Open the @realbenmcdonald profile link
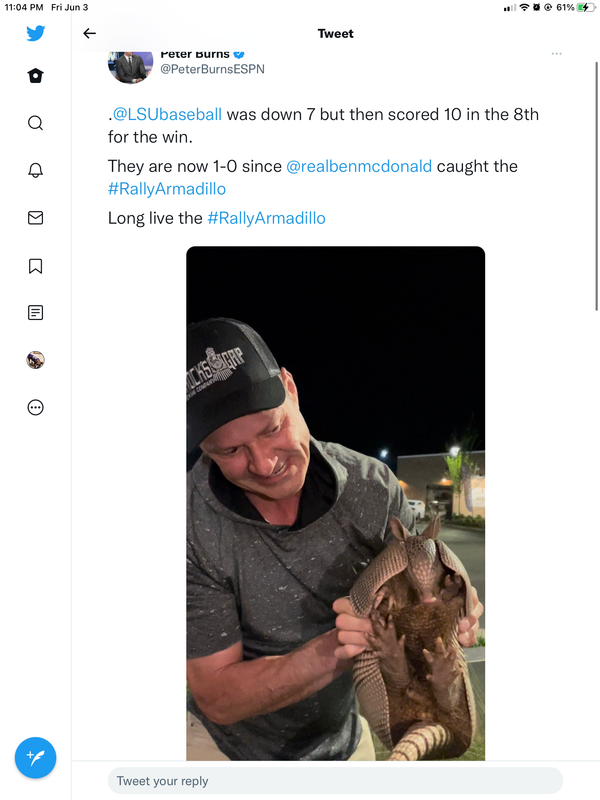This screenshot has width=600, height=800. [x=359, y=166]
